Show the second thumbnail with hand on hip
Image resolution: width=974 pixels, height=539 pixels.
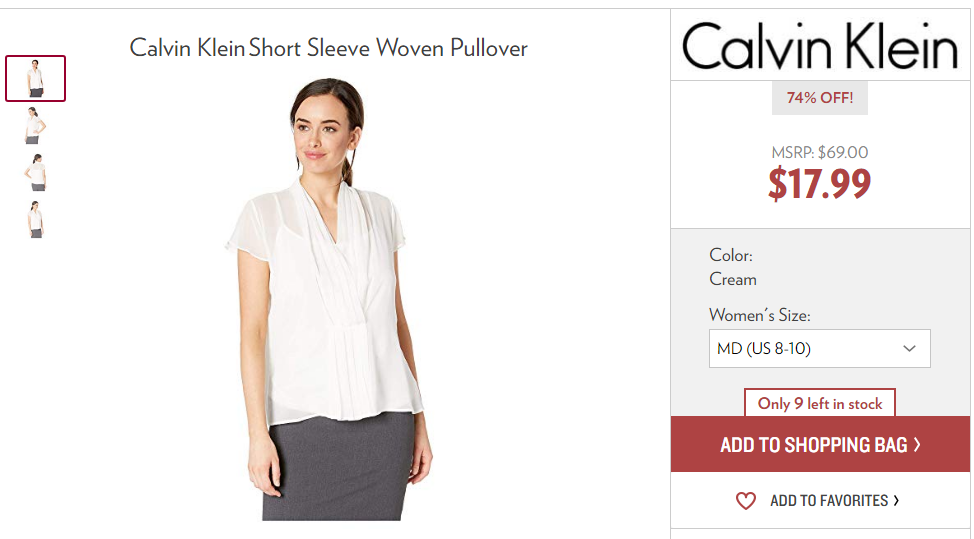click(x=35, y=125)
